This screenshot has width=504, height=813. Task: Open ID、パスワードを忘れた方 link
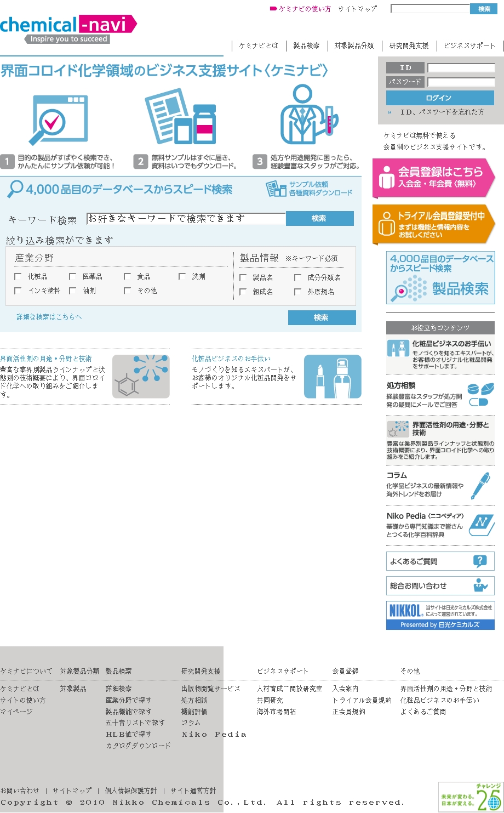(x=442, y=112)
